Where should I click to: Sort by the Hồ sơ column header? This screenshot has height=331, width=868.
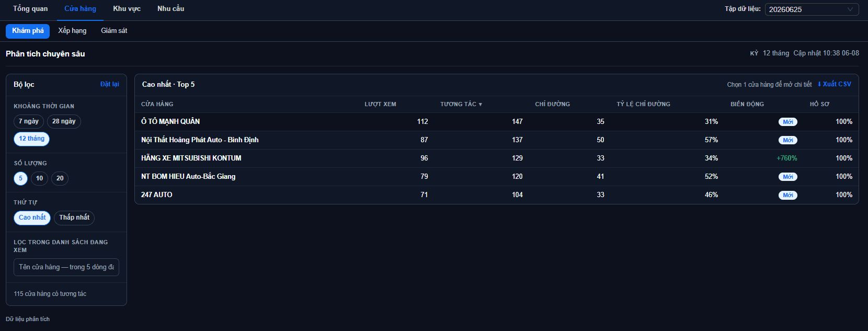819,104
